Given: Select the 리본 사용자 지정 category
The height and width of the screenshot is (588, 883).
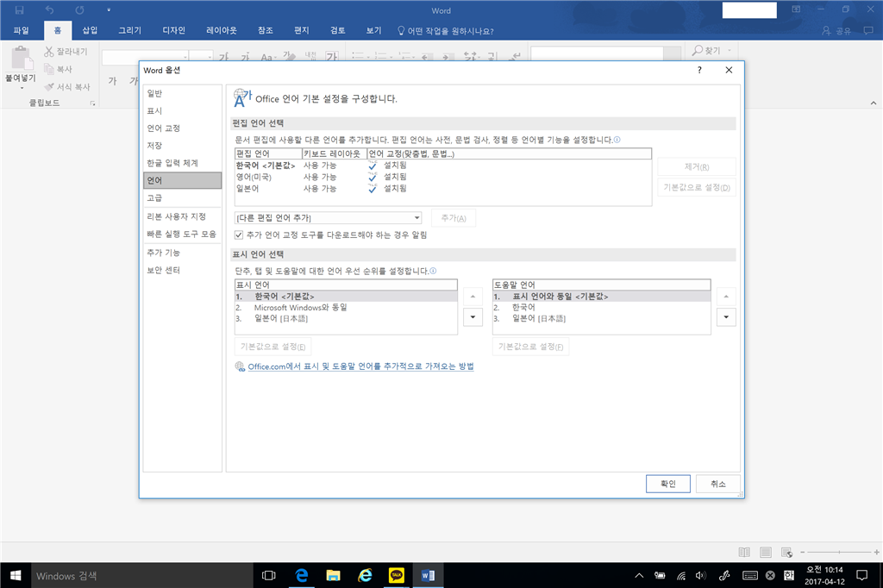Looking at the screenshot, I should [183, 217].
